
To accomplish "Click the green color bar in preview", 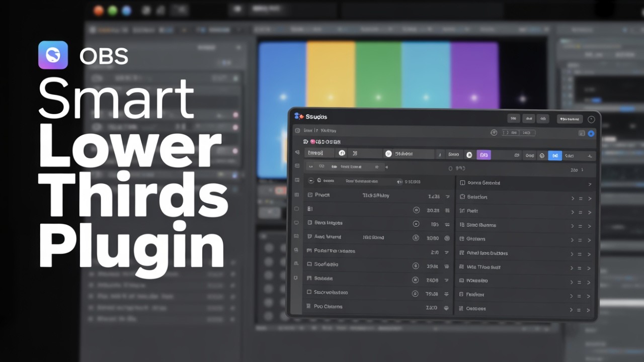I will tap(378, 75).
